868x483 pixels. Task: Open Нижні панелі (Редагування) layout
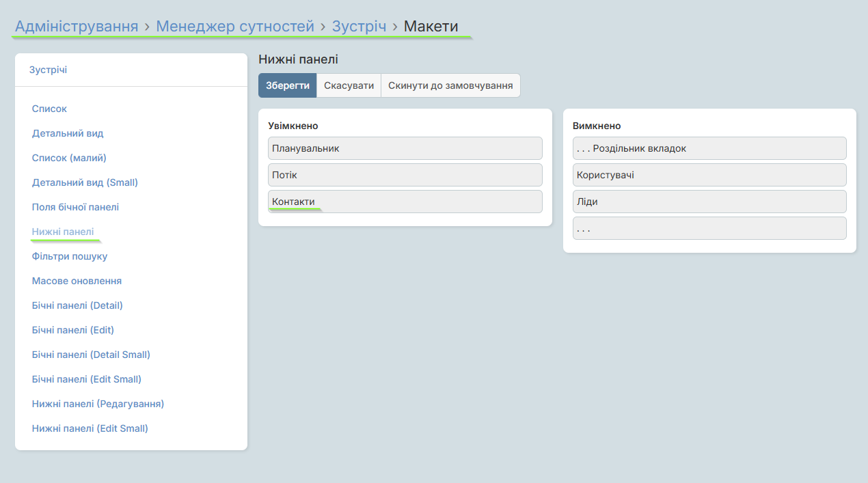98,404
